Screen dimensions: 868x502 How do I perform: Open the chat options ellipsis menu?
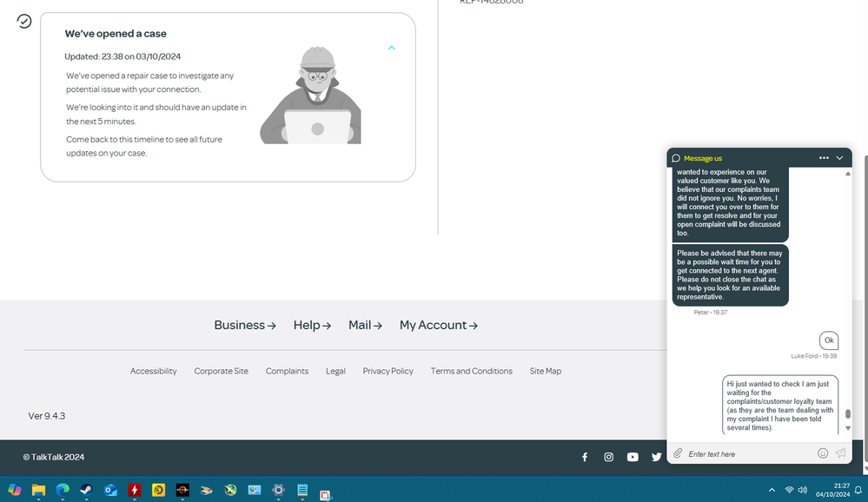pos(823,158)
